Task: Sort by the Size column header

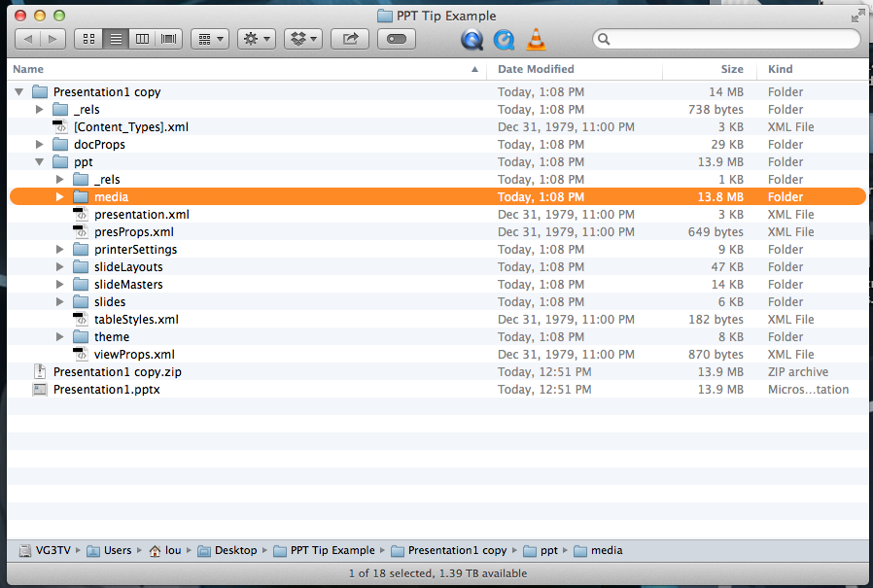Action: (710, 69)
